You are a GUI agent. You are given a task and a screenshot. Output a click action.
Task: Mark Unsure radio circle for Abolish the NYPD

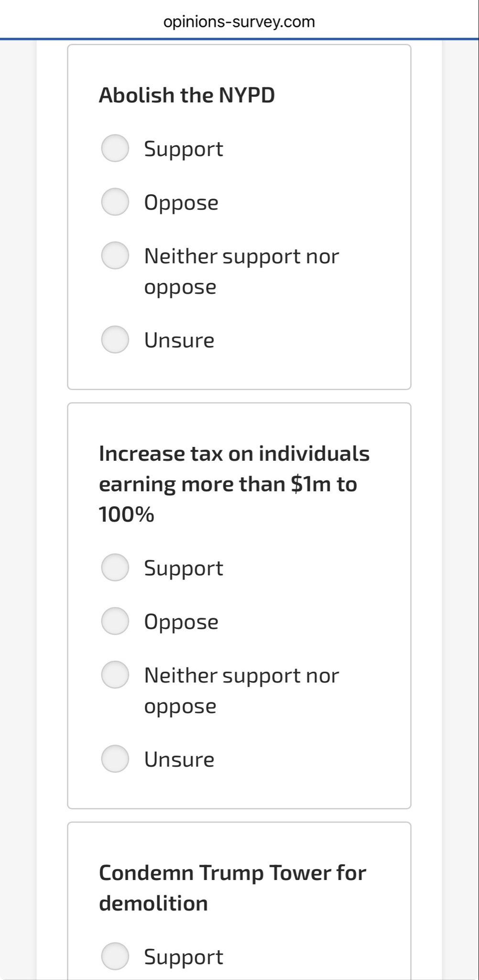click(115, 340)
